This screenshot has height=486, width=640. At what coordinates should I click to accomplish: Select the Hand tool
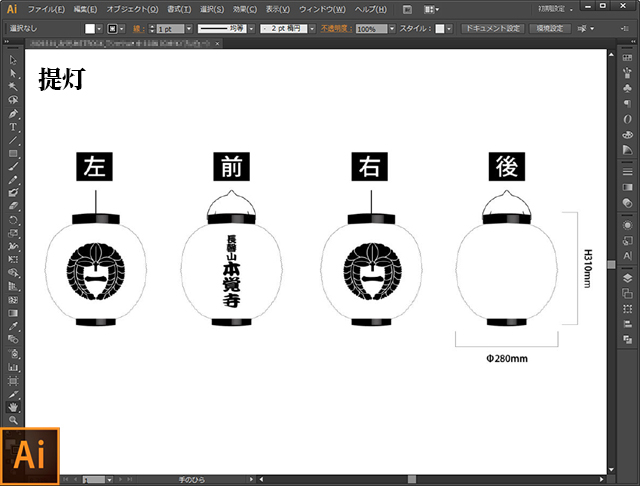pos(13,407)
